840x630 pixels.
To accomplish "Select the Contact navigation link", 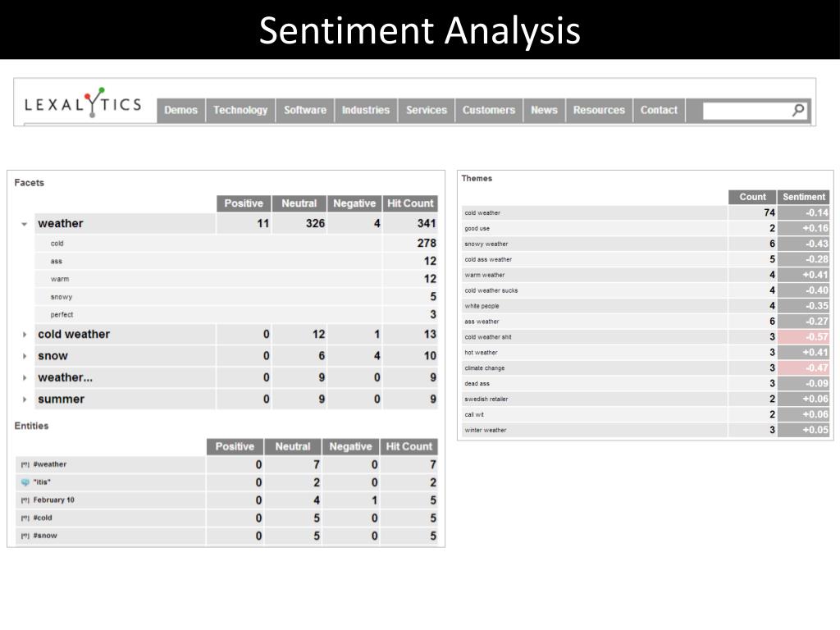I will 659,110.
